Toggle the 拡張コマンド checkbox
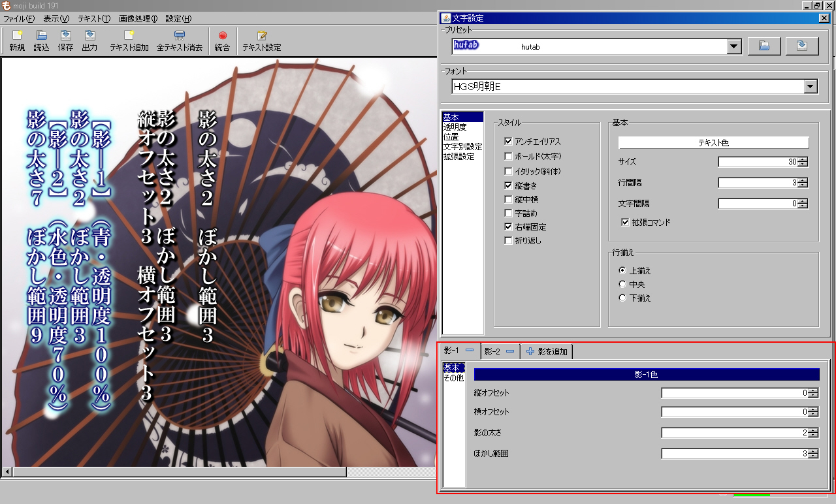The width and height of the screenshot is (836, 504). pyautogui.click(x=625, y=222)
